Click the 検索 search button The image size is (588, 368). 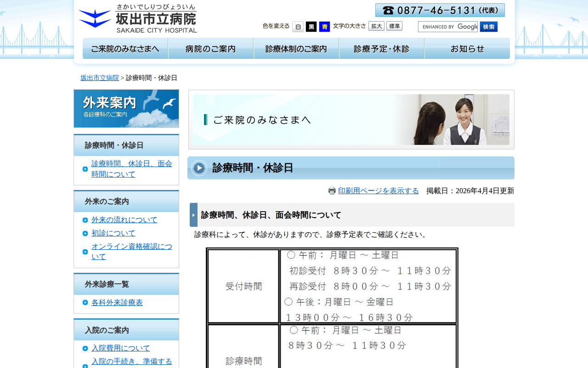(489, 27)
